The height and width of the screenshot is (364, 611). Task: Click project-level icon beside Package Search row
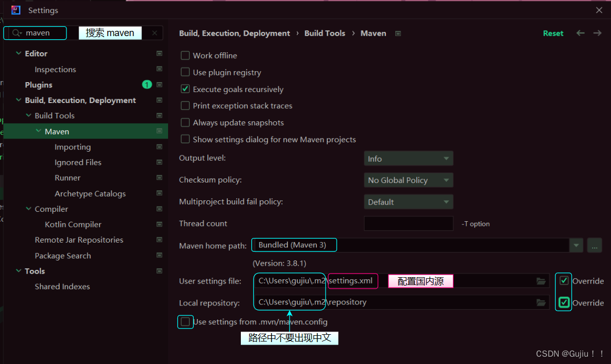point(159,255)
